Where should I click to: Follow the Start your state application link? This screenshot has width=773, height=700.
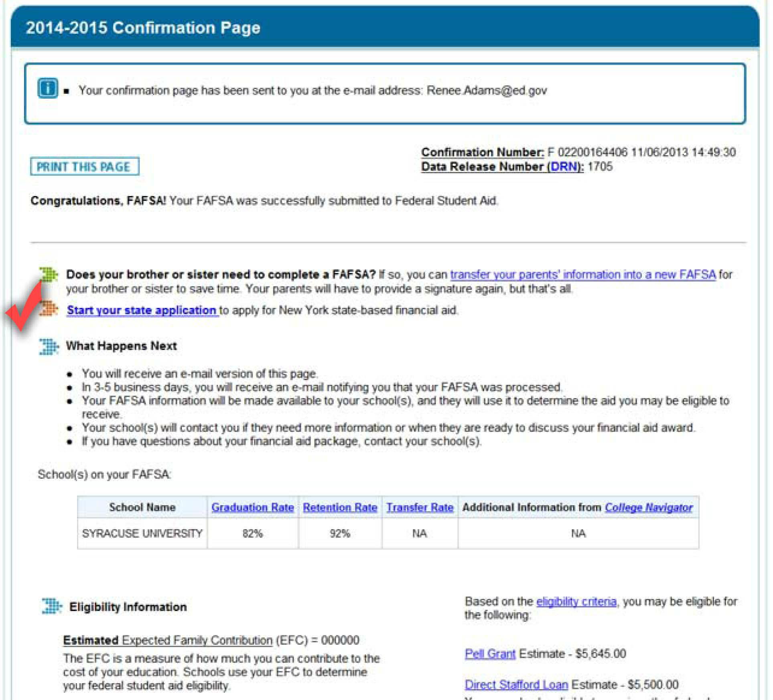[x=142, y=310]
